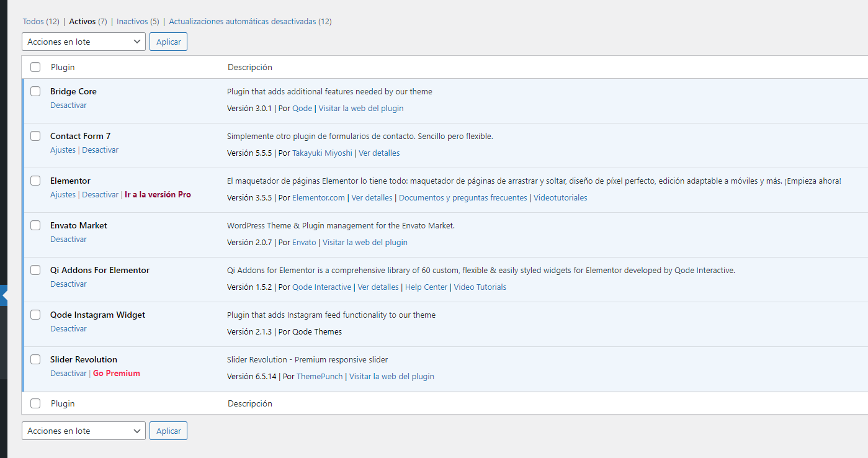
Task: Tick the Slider Revolution plugin checkbox
Action: click(35, 359)
